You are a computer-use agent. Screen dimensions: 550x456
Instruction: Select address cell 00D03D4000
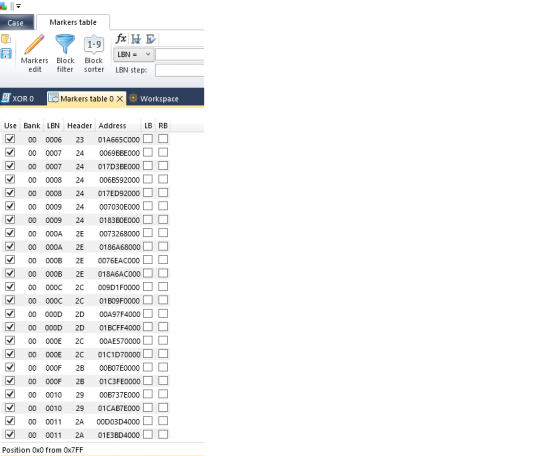pos(119,422)
